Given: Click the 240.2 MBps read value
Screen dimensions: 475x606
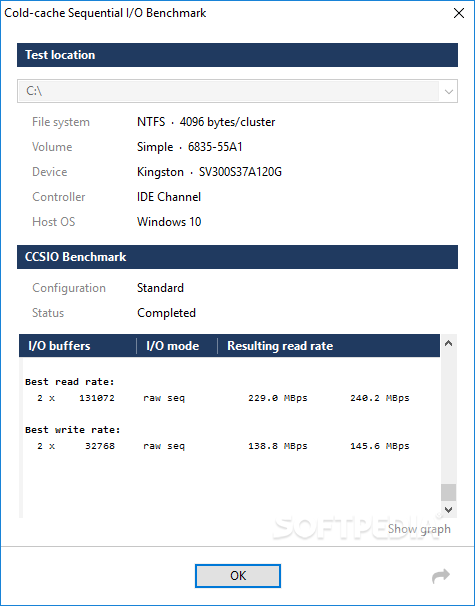Looking at the screenshot, I should point(380,398).
